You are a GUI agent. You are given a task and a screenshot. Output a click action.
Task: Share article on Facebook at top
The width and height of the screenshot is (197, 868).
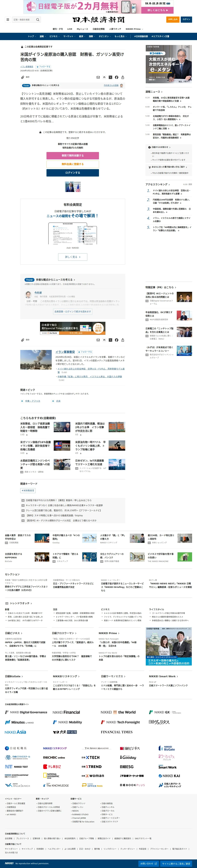117,77
